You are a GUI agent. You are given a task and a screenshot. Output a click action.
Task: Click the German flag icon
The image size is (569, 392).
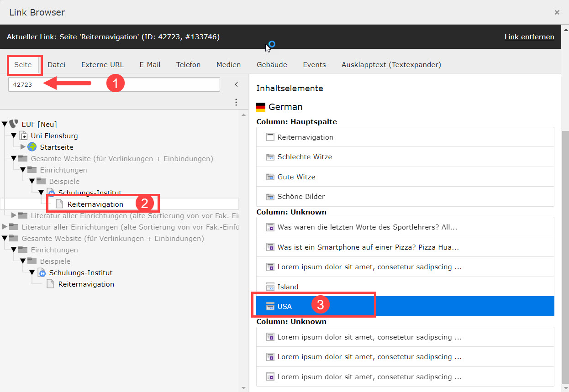[261, 107]
